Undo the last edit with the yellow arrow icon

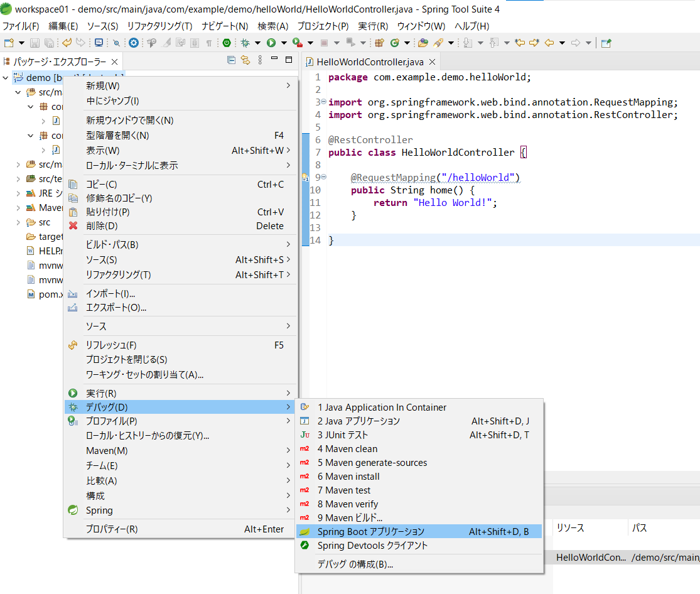coord(68,43)
